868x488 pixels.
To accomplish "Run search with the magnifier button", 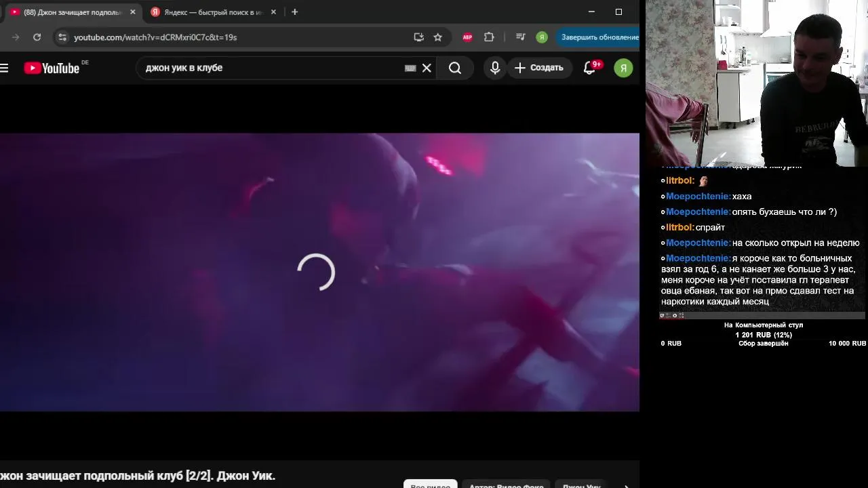I will click(x=455, y=68).
